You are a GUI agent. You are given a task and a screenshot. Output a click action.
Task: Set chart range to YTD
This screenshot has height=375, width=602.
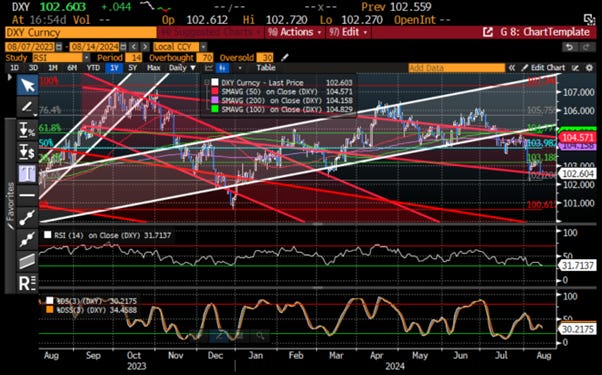(x=93, y=68)
